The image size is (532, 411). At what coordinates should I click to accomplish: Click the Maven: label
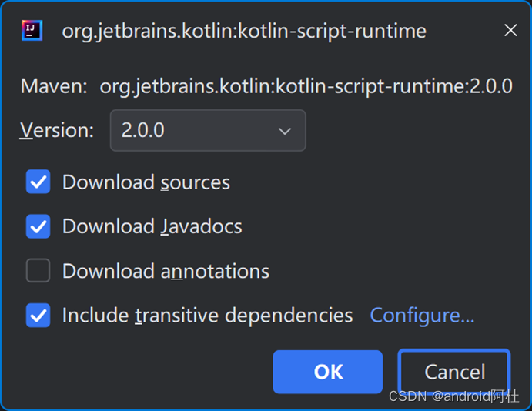(54, 86)
